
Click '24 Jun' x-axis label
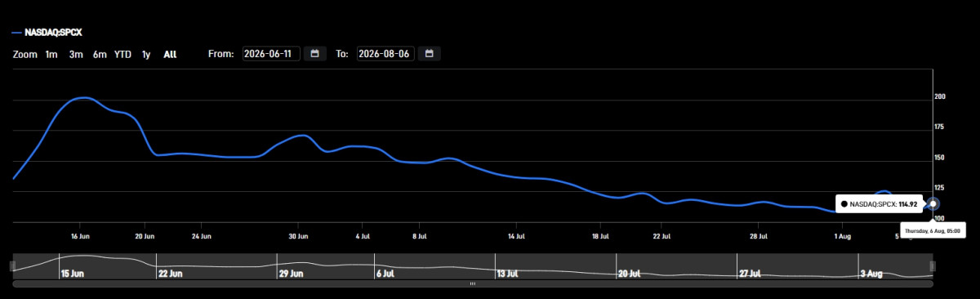pos(201,236)
